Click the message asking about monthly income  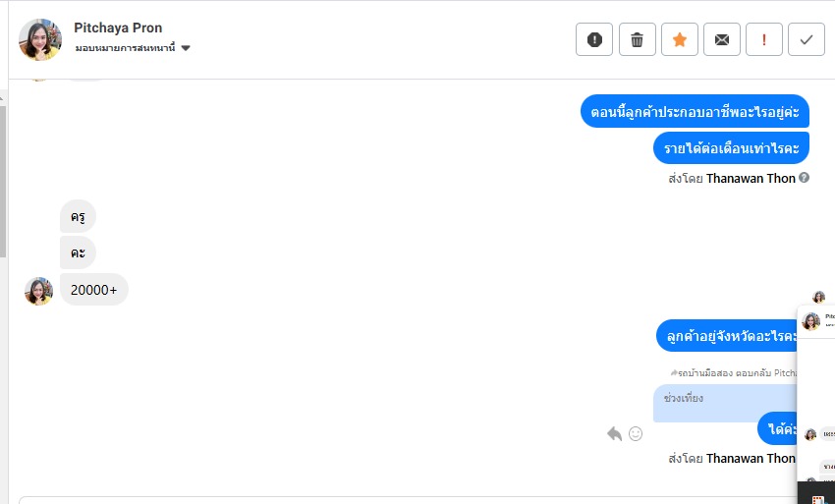(x=730, y=148)
